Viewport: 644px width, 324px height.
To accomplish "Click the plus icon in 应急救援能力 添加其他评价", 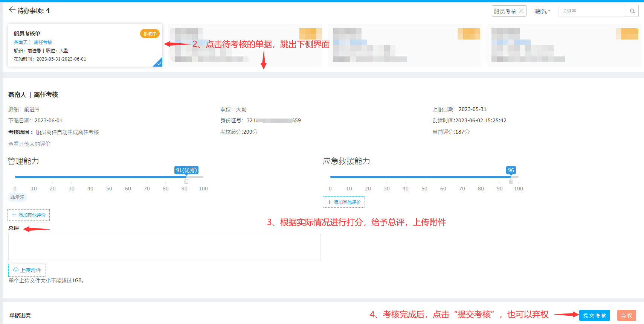I will click(x=329, y=202).
